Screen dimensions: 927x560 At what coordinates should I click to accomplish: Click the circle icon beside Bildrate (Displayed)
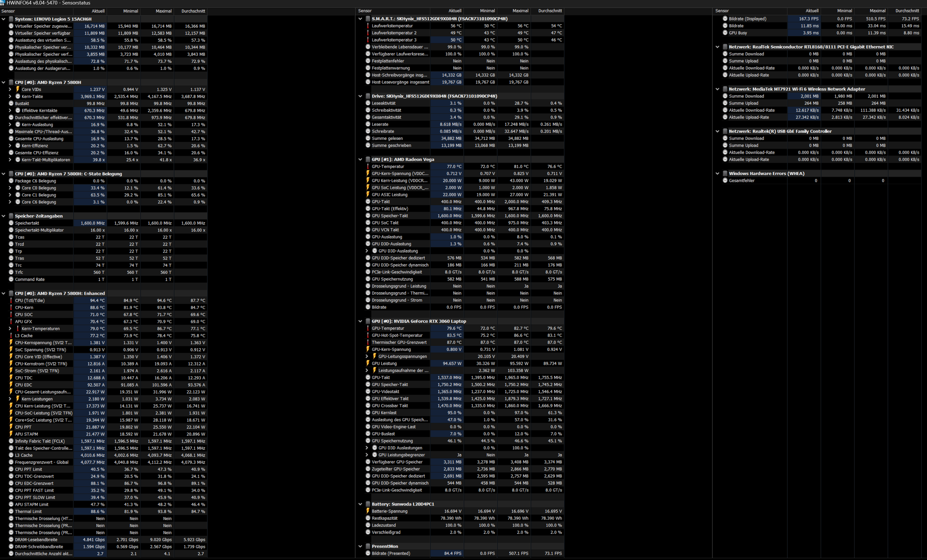[725, 19]
